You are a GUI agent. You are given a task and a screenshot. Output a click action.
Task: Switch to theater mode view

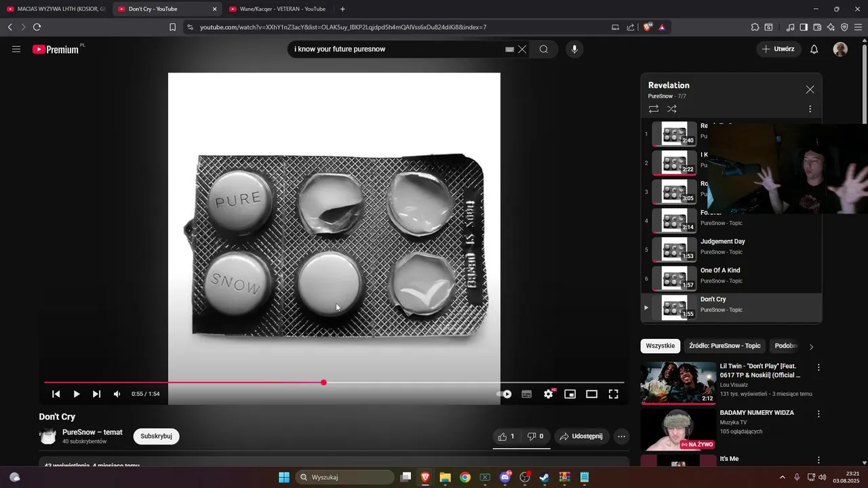(x=592, y=394)
